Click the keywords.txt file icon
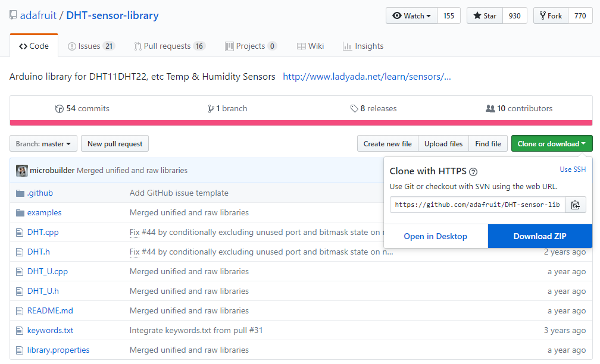The image size is (600, 364). click(x=19, y=330)
